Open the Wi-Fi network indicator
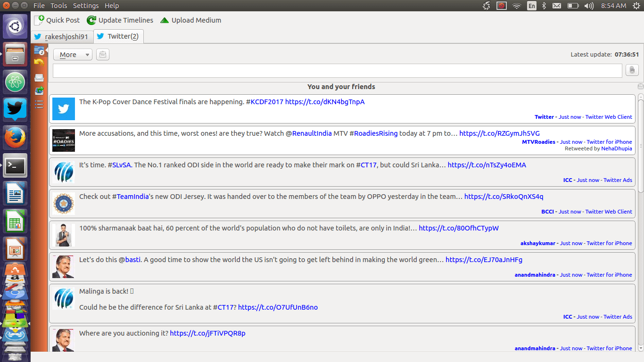 pos(516,6)
